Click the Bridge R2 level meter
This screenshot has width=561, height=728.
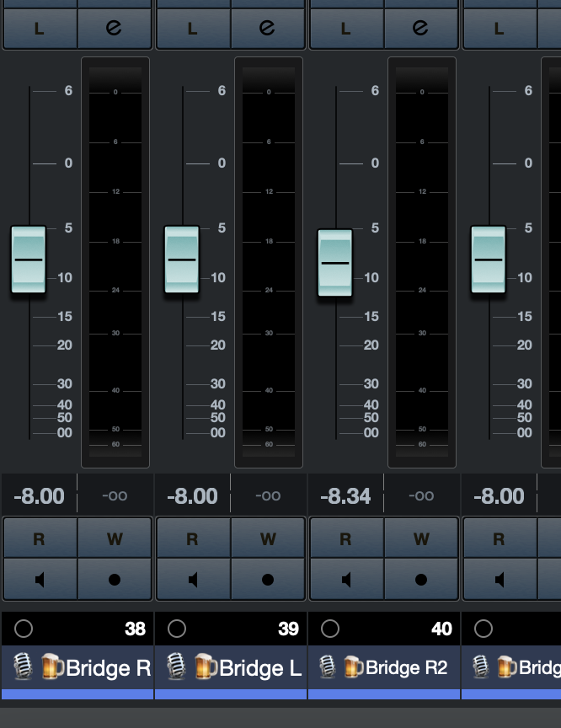pos(422,262)
